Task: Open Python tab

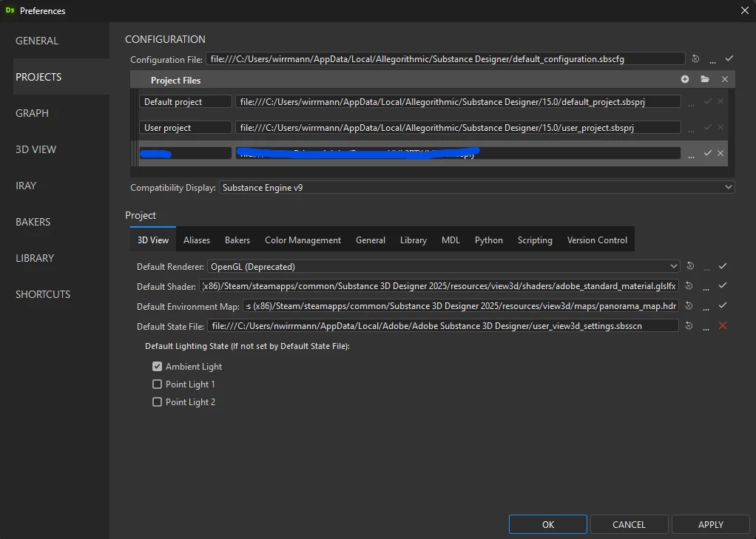Action: tap(488, 240)
